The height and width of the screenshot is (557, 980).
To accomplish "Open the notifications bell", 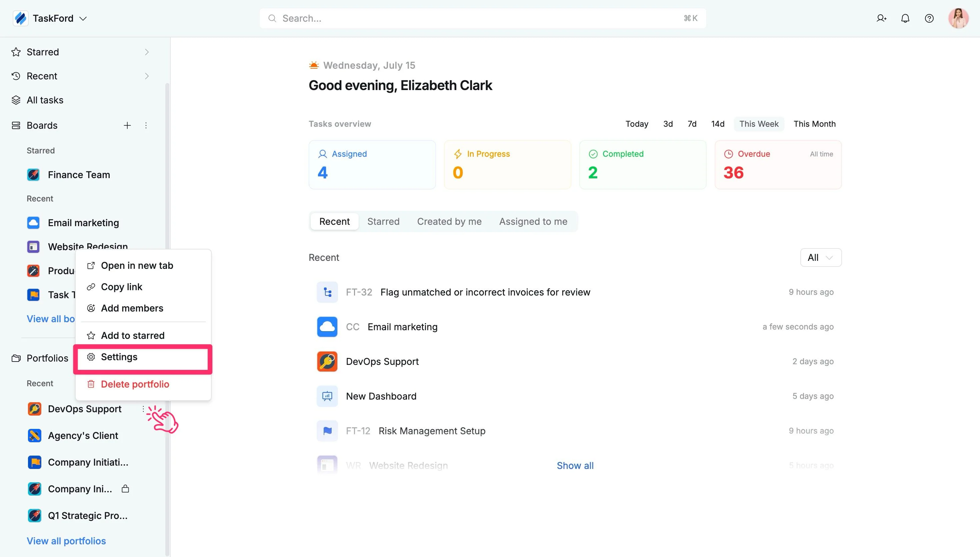I will pyautogui.click(x=905, y=18).
